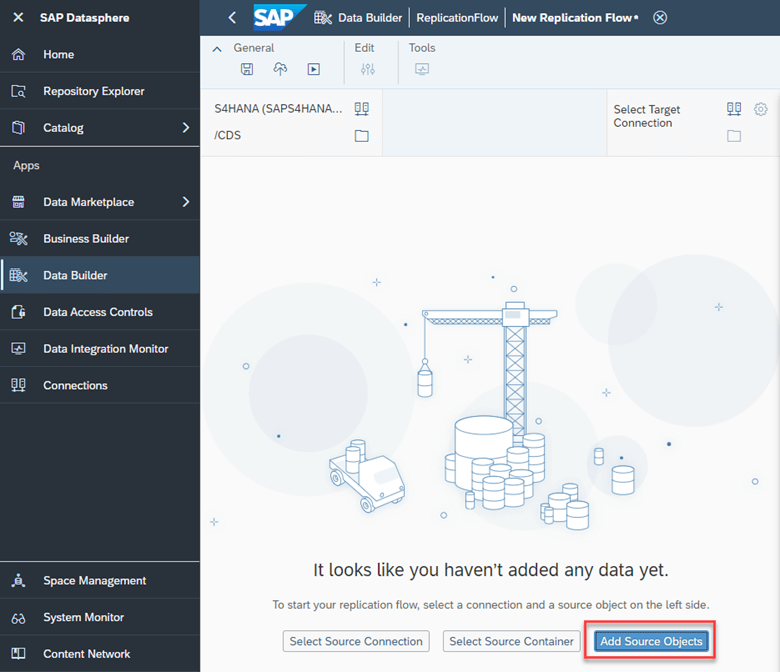This screenshot has height=672, width=780.
Task: Select a target connection via its icon
Action: click(734, 109)
